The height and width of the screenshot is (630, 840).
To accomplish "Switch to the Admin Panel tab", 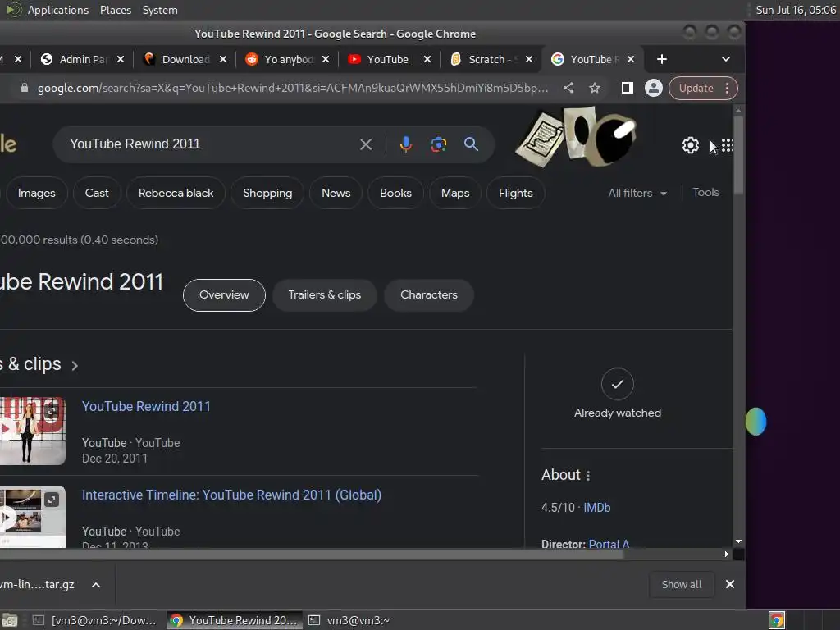I will (81, 59).
